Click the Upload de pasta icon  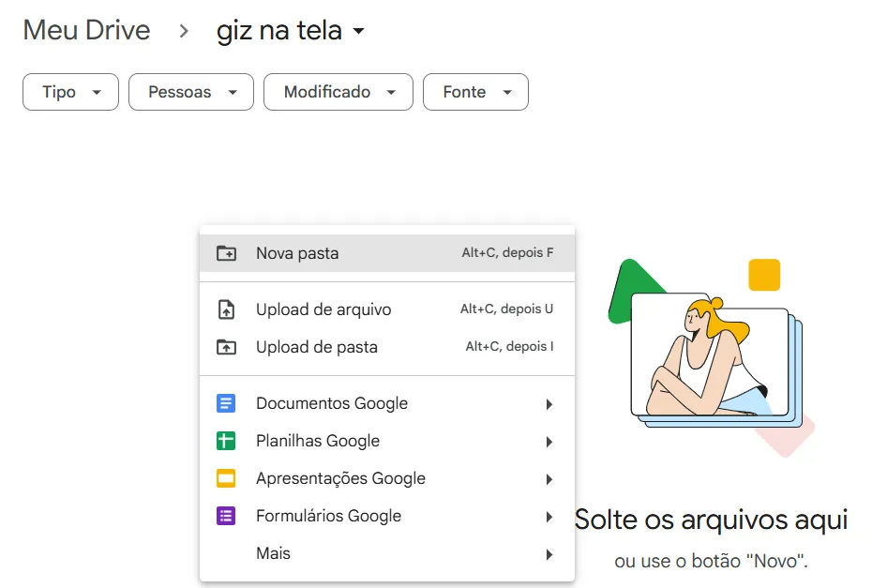(x=228, y=346)
